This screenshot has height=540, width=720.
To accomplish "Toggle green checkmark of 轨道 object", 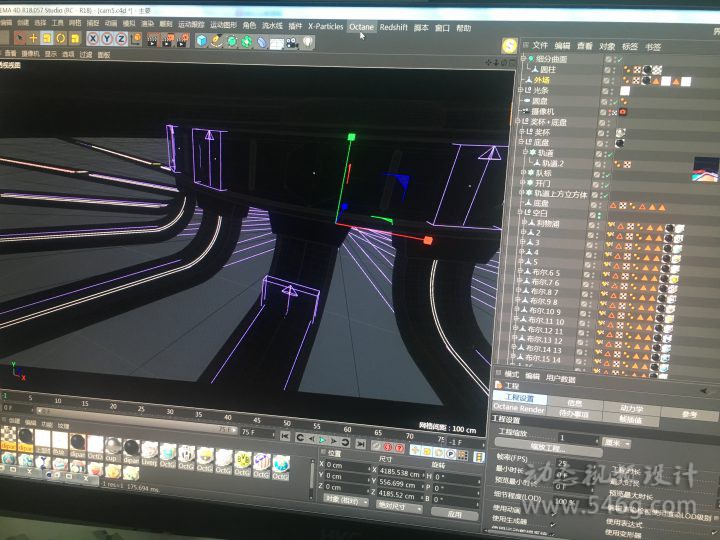I will pyautogui.click(x=609, y=153).
